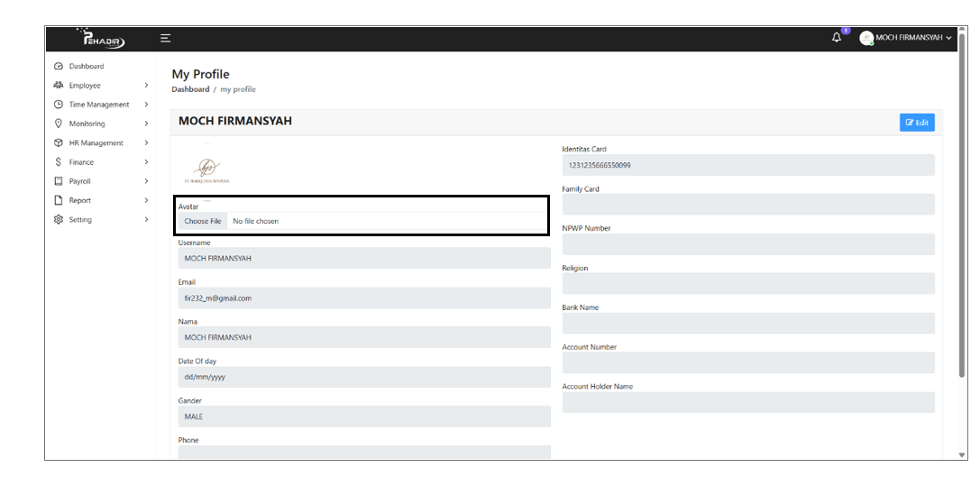980x486 pixels.
Task: Click the hamburger menu toggle icon
Action: [165, 39]
